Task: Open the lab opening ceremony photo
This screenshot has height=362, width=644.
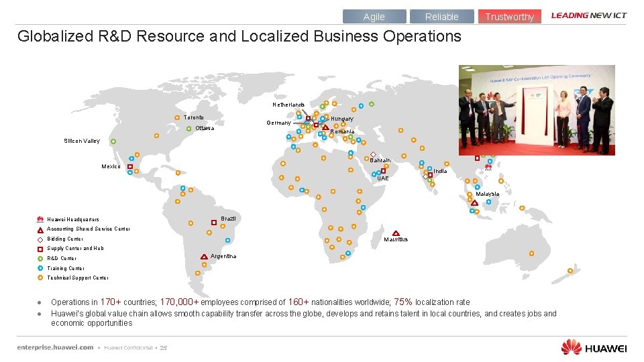Action: pyautogui.click(x=537, y=110)
